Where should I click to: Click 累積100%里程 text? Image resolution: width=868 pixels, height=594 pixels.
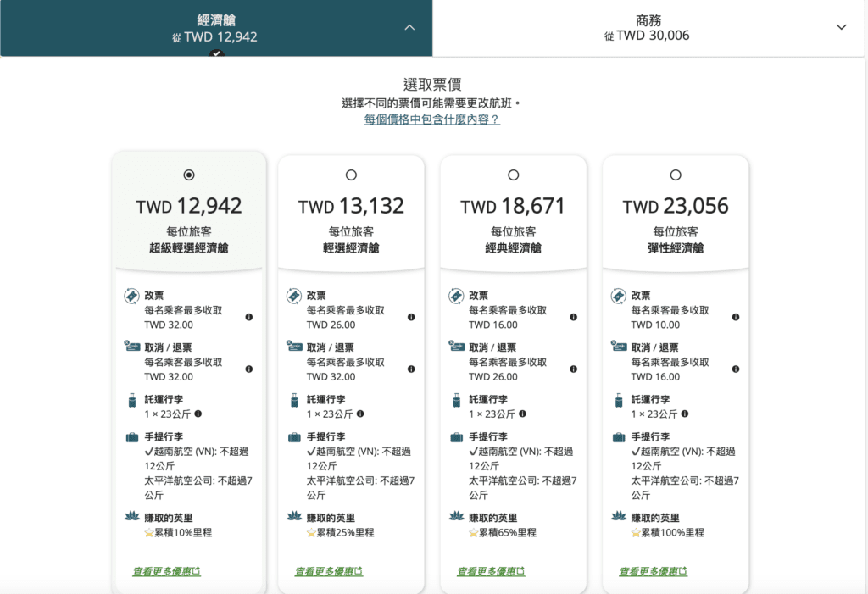click(672, 532)
